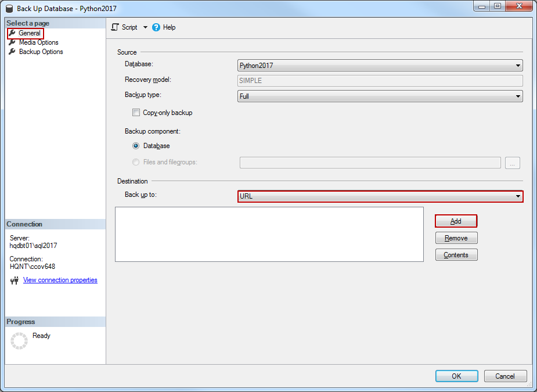Go to the Backup Options page
The image size is (537, 392).
[x=41, y=52]
